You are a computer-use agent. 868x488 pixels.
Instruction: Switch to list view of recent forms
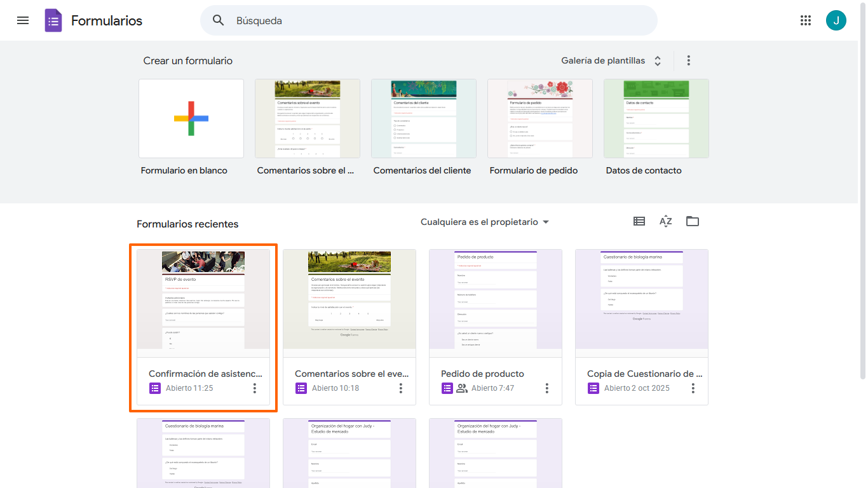tap(639, 221)
